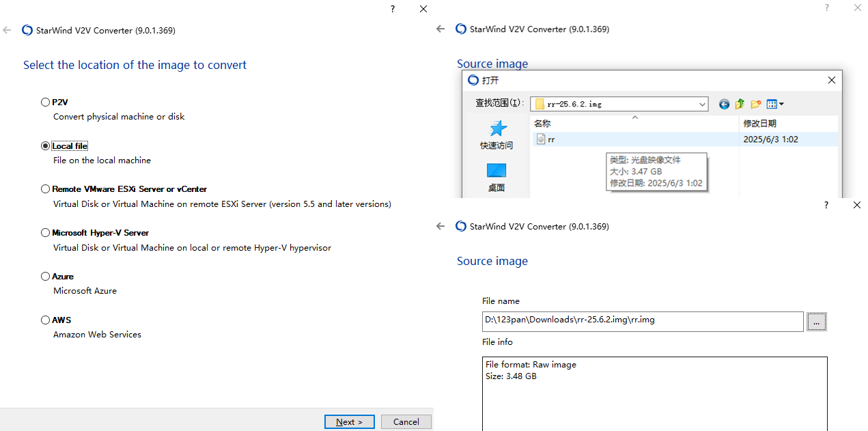Click the 2025/6/3 1:02 date cell

[x=771, y=139]
